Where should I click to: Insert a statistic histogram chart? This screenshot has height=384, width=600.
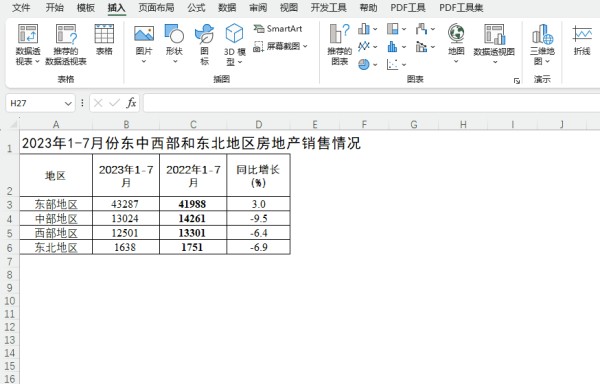(x=393, y=47)
